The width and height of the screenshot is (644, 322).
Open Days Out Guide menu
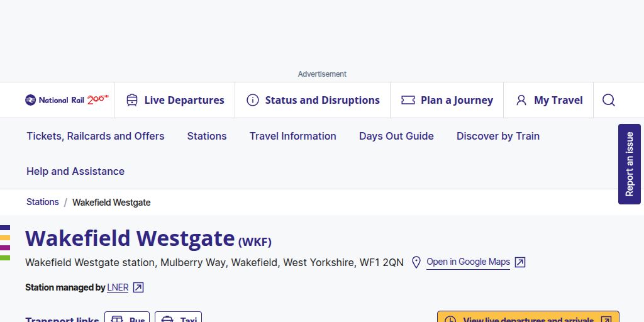(396, 136)
